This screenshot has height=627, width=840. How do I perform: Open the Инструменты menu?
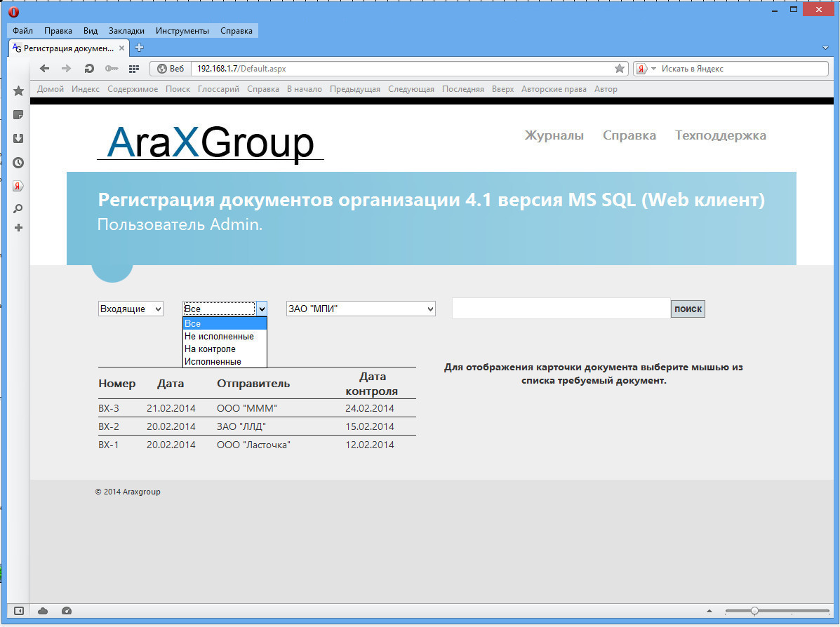(182, 31)
